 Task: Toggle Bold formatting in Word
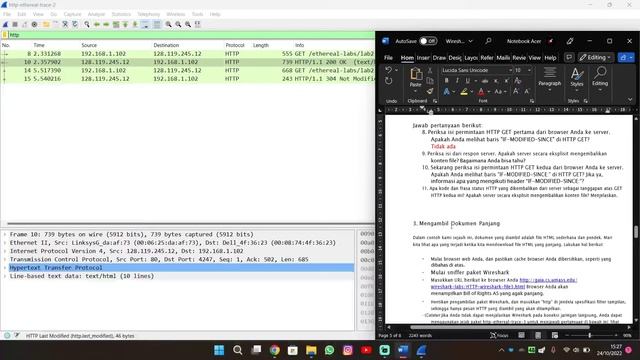(x=447, y=81)
